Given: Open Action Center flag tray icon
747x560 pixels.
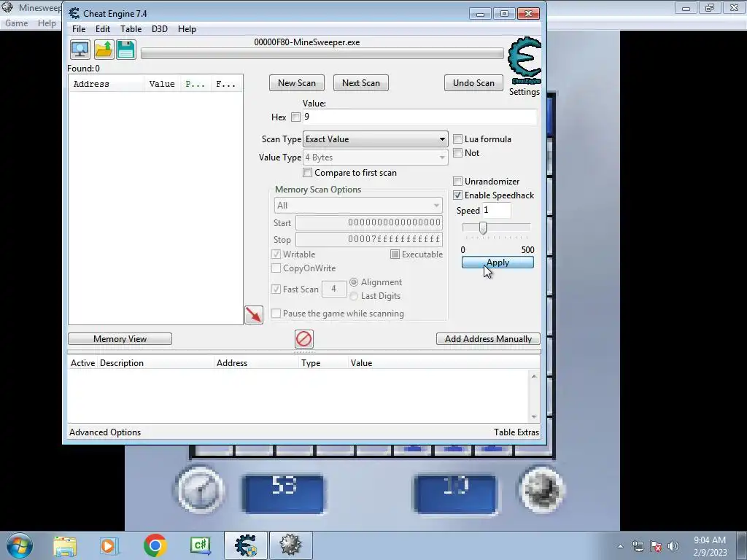Looking at the screenshot, I should coord(656,546).
